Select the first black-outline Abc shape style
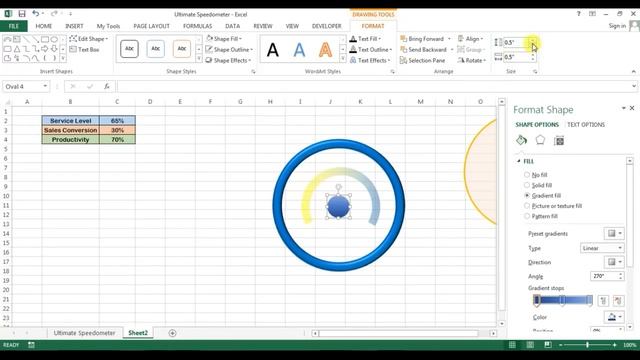This screenshot has height=360, width=640. click(129, 49)
